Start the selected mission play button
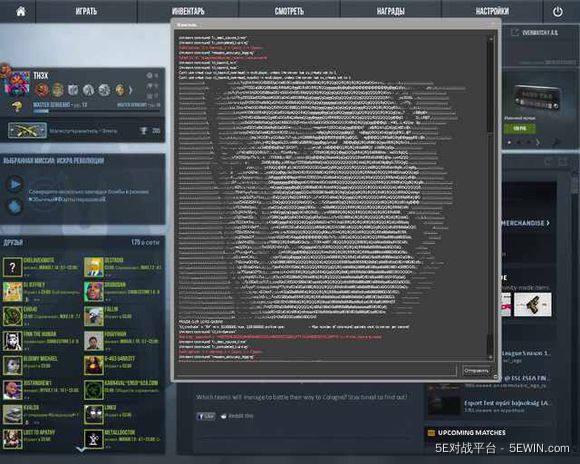The image size is (580, 464). [x=15, y=184]
